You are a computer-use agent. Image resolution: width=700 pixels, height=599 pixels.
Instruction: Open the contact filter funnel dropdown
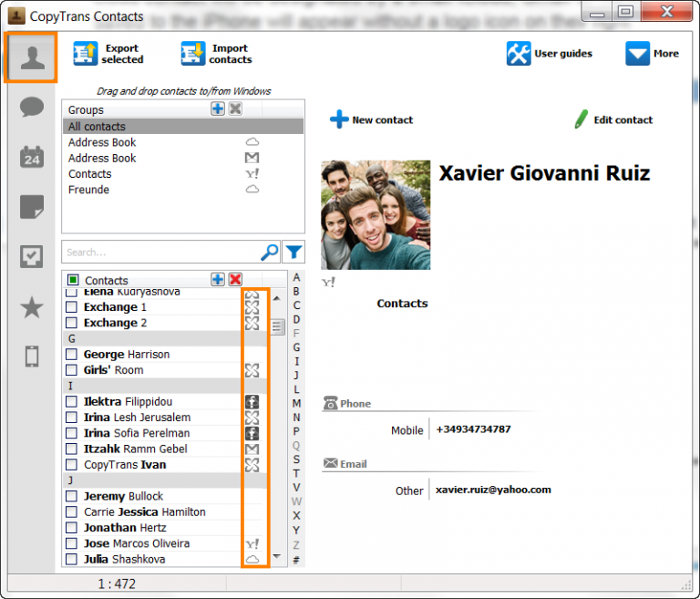(293, 253)
